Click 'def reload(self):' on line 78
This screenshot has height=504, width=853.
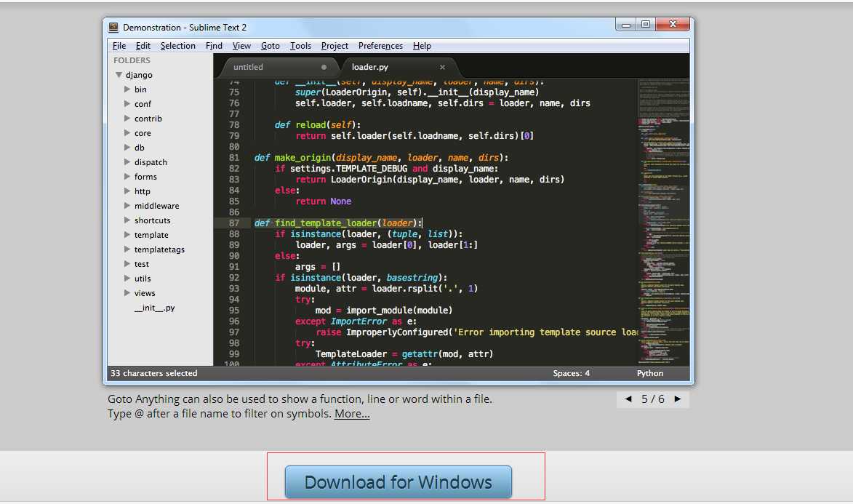click(x=318, y=124)
